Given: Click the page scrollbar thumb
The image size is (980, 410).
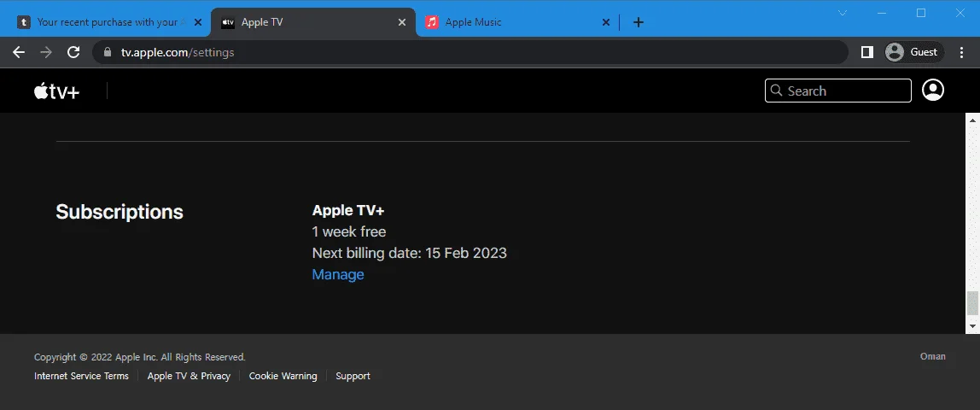Looking at the screenshot, I should (x=971, y=304).
